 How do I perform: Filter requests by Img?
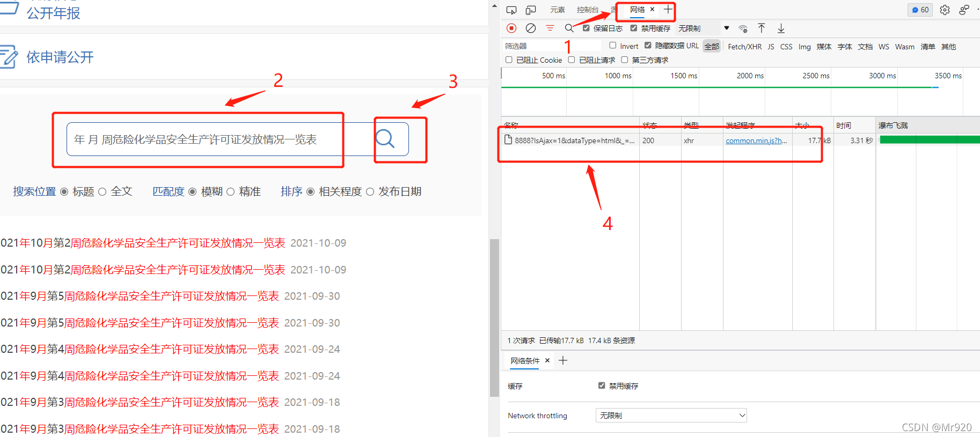click(805, 47)
